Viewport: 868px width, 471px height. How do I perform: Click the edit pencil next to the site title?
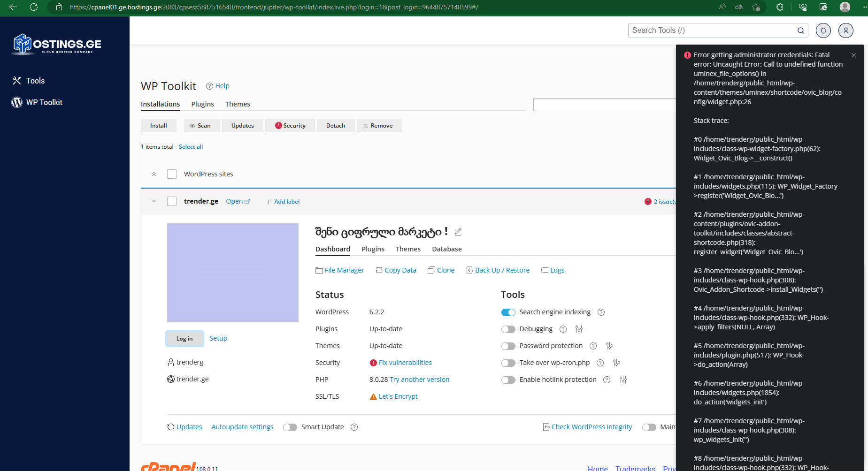click(x=458, y=232)
